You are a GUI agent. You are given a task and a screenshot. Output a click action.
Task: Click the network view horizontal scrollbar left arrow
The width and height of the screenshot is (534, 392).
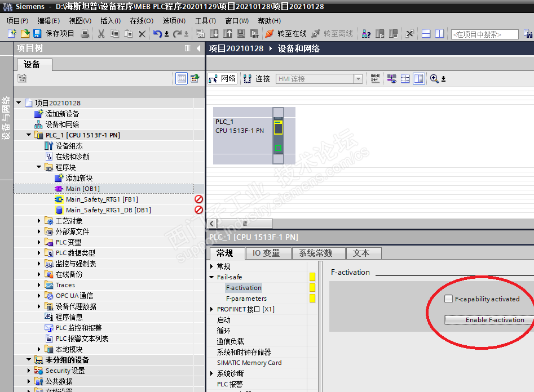(x=211, y=224)
